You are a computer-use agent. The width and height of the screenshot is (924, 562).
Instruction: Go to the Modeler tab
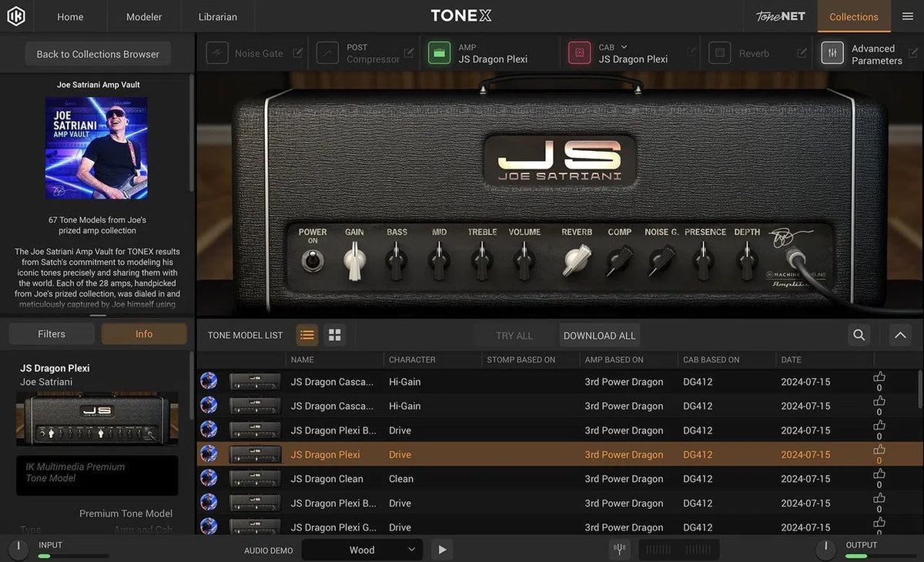143,16
